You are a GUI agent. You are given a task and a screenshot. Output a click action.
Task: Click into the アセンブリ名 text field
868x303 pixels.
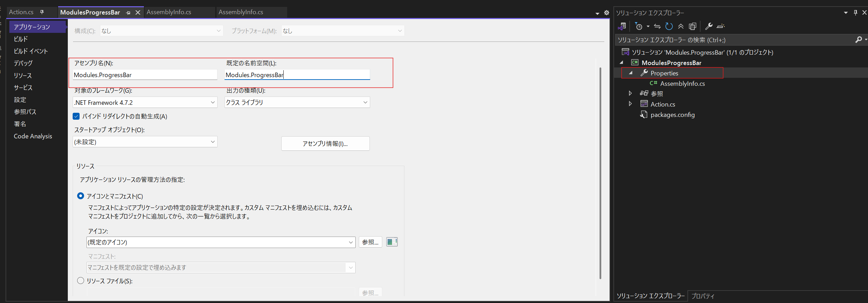tap(145, 75)
